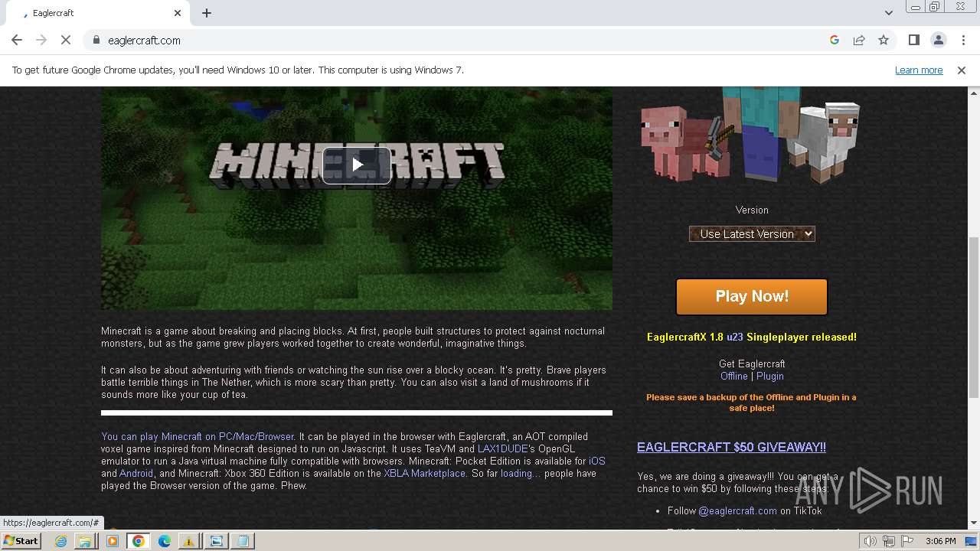Open the u23 update link
The height and width of the screenshot is (551, 980).
tap(735, 337)
